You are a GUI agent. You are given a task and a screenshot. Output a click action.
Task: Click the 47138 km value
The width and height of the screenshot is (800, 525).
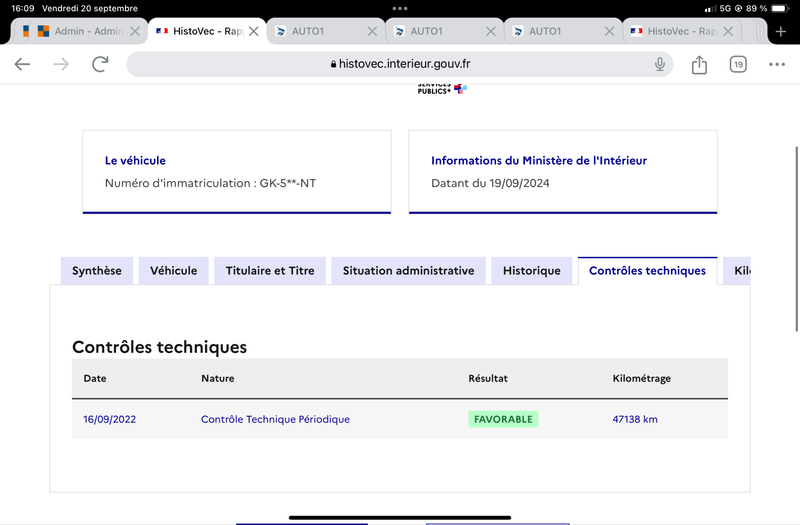coord(635,419)
